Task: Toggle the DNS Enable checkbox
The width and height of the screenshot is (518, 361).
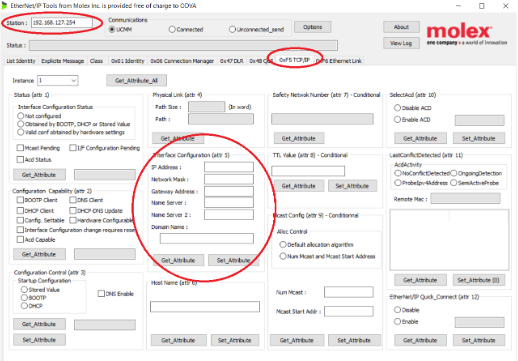Action: pos(101,294)
